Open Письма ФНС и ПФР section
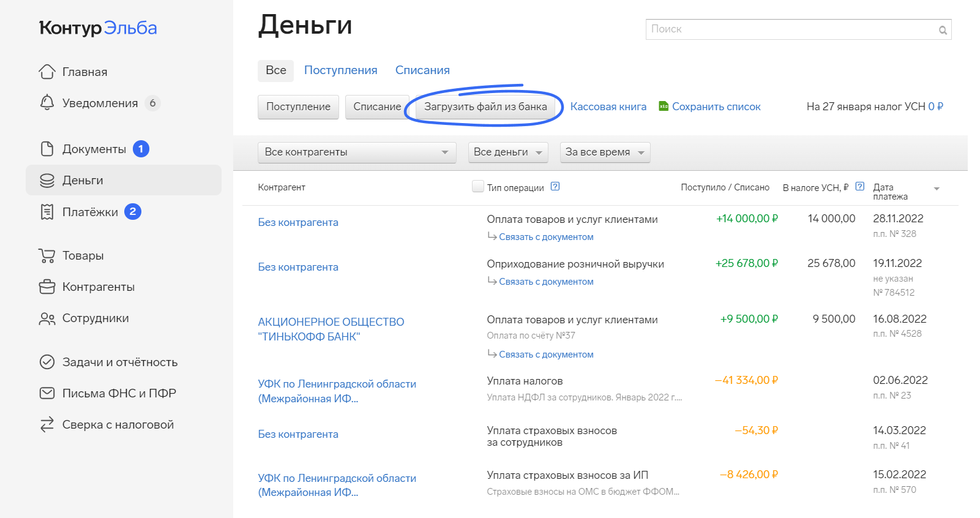The height and width of the screenshot is (518, 980). click(x=119, y=393)
